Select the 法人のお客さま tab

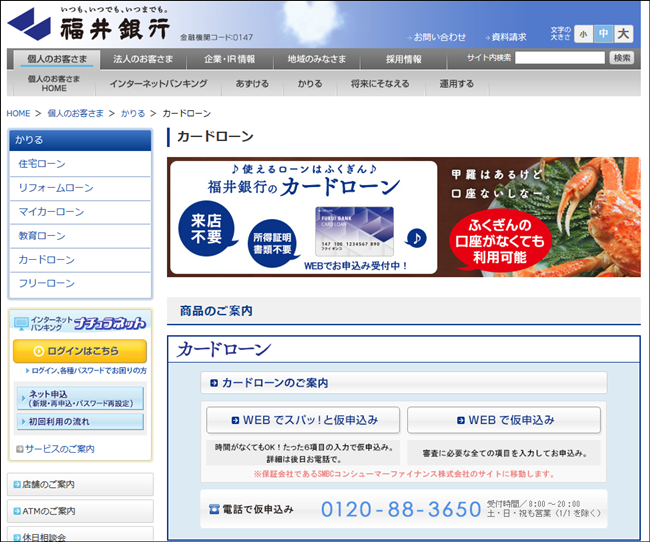[x=143, y=59]
